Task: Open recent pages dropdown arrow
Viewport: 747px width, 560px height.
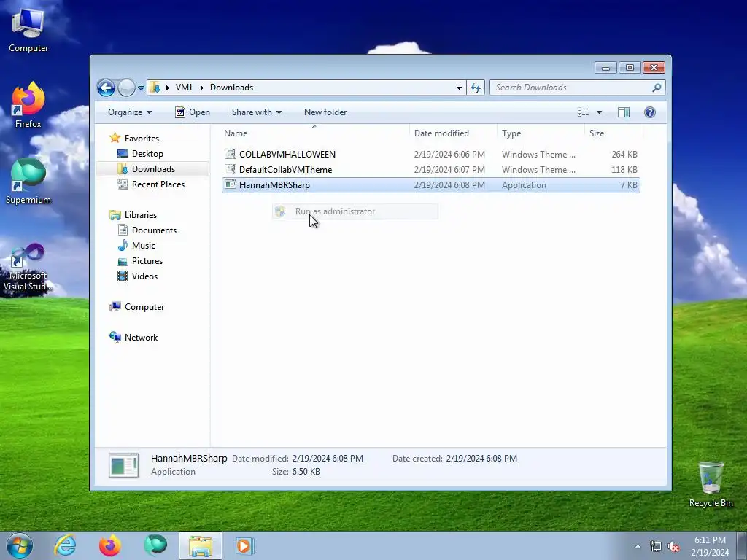Action: (x=141, y=88)
